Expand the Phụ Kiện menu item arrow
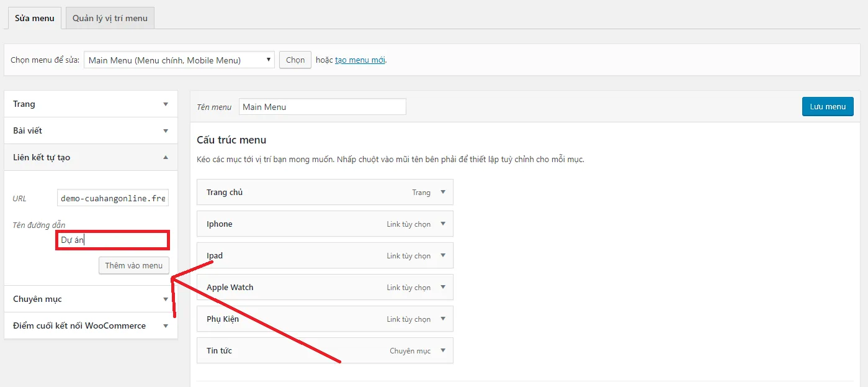The width and height of the screenshot is (868, 387). click(443, 319)
